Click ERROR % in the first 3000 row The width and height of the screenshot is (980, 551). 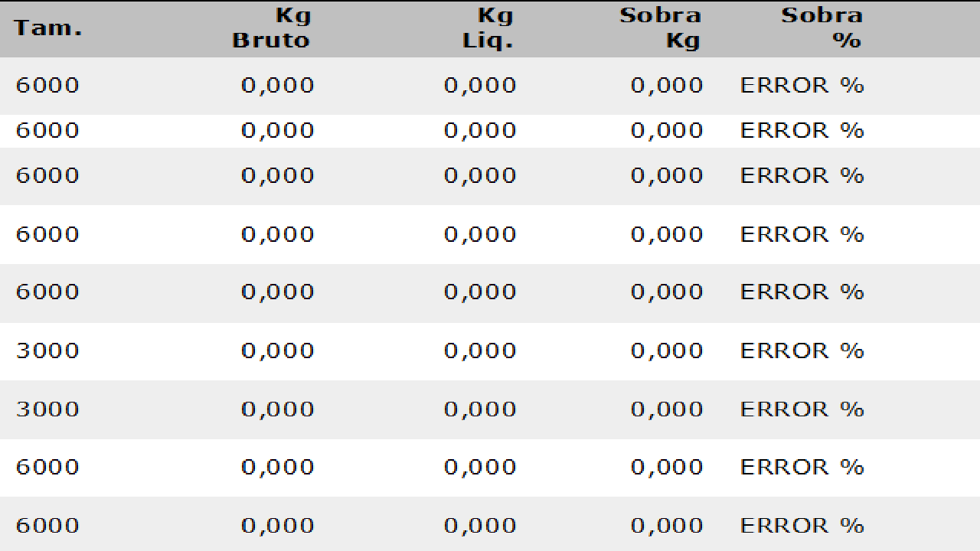pyautogui.click(x=802, y=350)
